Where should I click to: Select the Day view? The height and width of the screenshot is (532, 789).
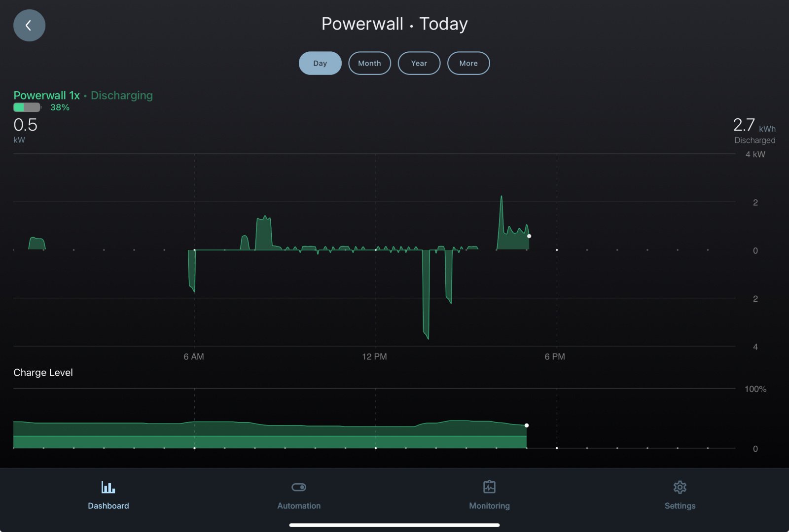point(320,63)
